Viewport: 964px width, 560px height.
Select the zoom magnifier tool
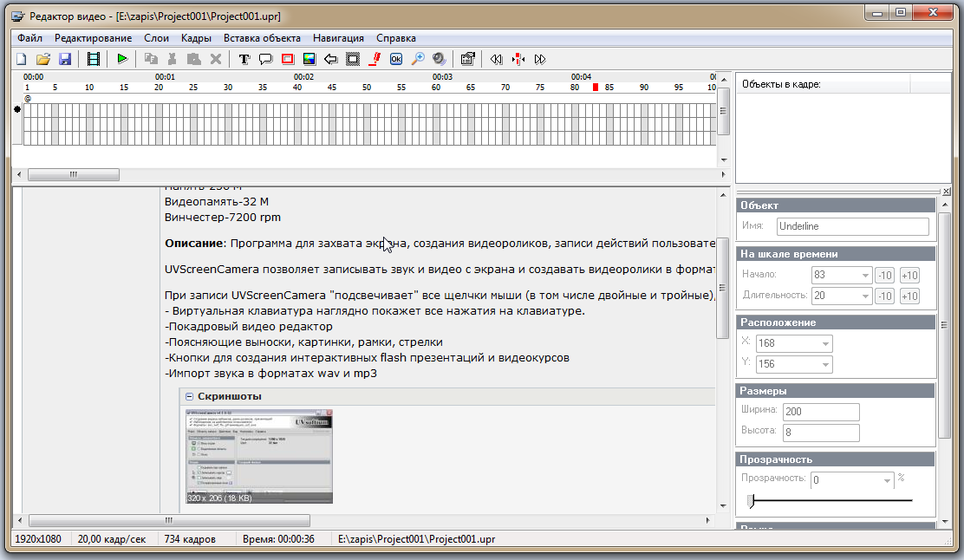[x=418, y=59]
